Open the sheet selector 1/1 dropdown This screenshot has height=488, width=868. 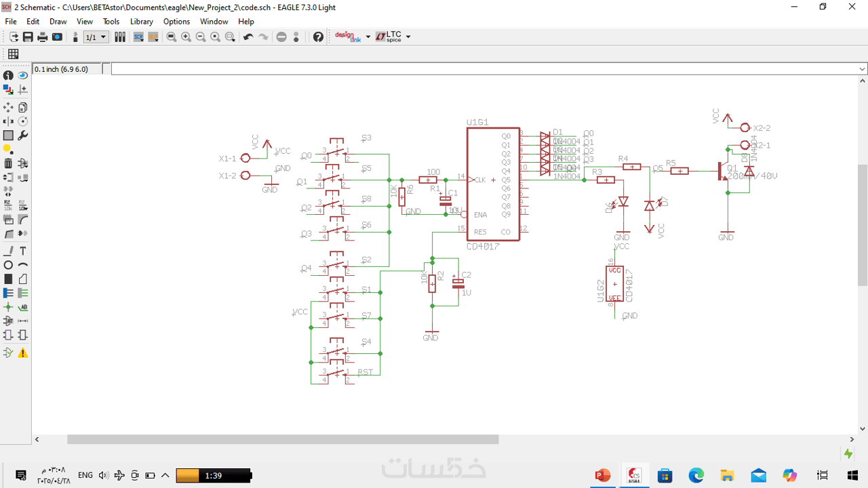point(96,37)
